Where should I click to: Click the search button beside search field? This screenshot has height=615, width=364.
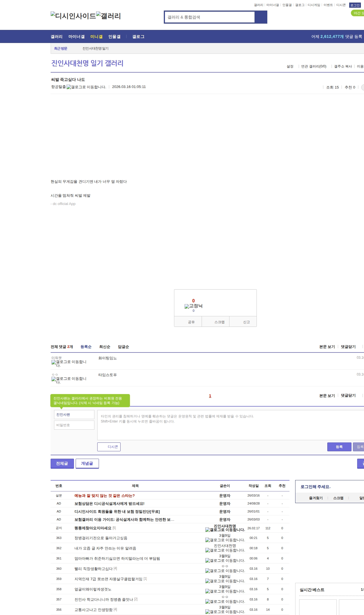click(261, 17)
